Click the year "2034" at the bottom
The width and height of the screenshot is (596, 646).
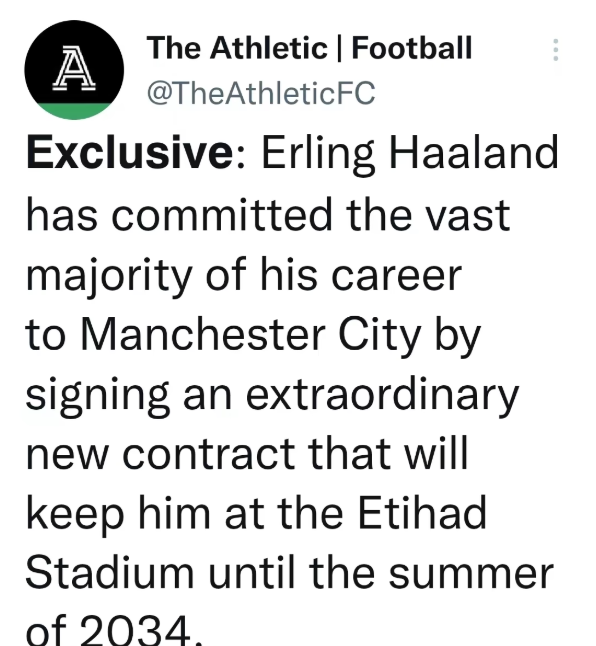(137, 630)
